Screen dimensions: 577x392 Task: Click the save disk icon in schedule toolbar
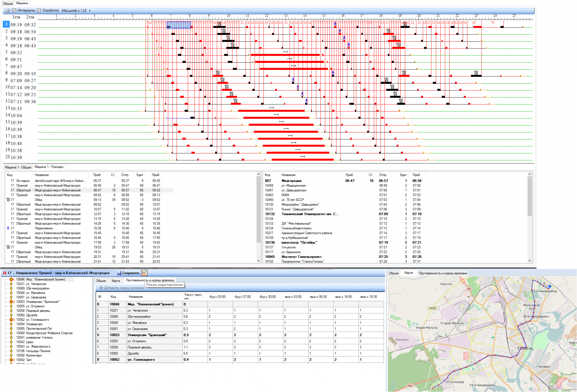pos(8,11)
